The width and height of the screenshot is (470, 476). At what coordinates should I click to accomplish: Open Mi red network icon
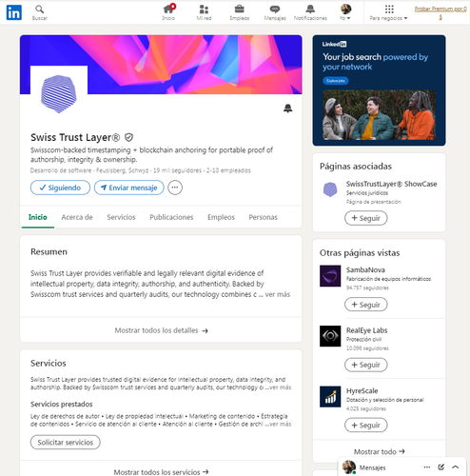[204, 12]
